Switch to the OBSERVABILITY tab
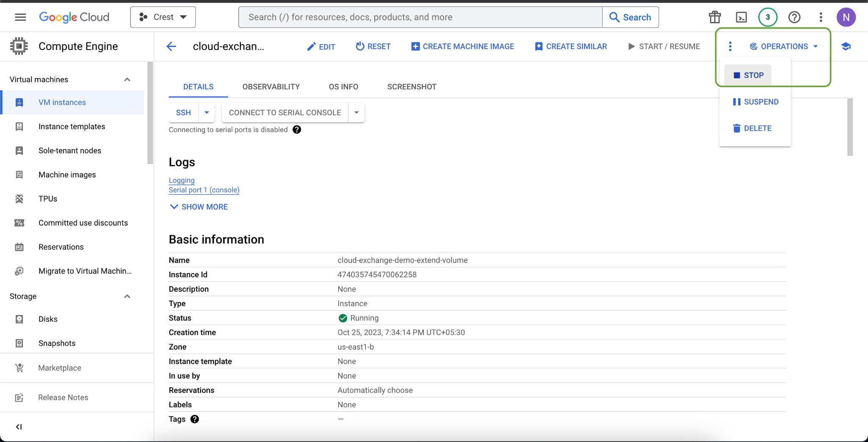 (x=271, y=87)
